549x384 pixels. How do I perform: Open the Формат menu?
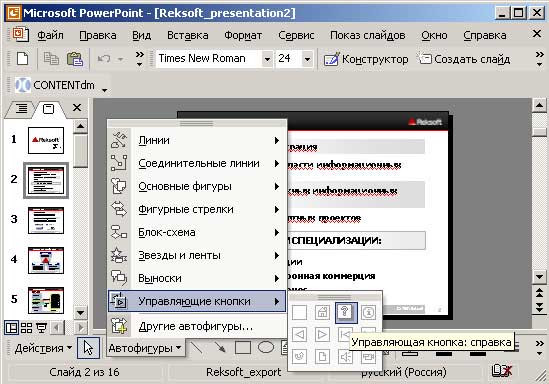click(x=243, y=35)
